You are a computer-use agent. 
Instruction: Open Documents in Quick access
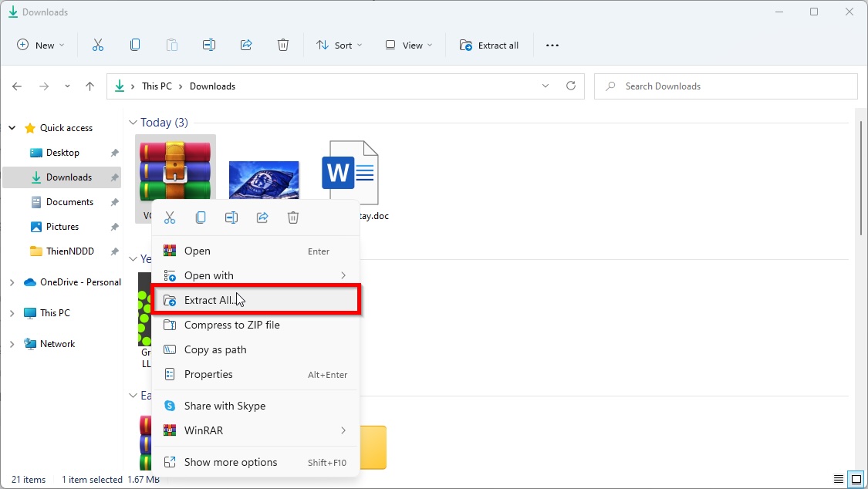[x=62, y=202]
